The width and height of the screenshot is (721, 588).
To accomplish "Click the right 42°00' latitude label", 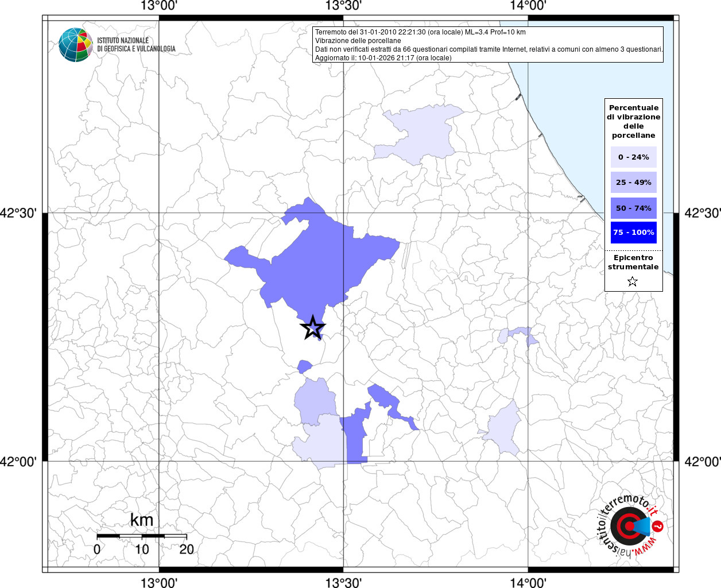I will coord(703,461).
